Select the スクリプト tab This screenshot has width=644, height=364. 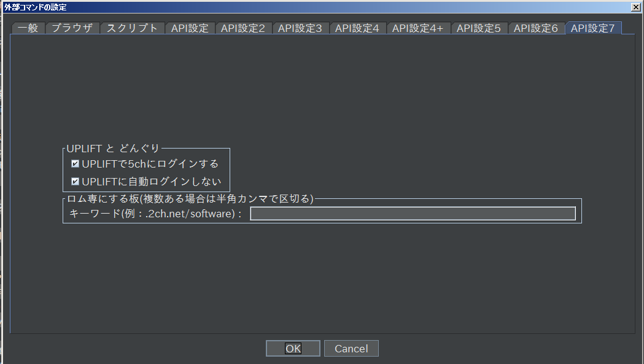tap(132, 28)
